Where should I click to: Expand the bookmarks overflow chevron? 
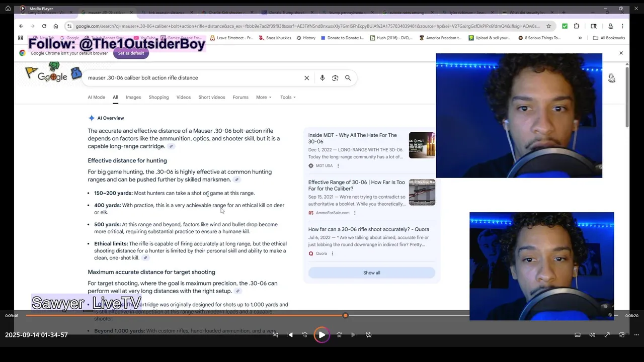(x=580, y=38)
